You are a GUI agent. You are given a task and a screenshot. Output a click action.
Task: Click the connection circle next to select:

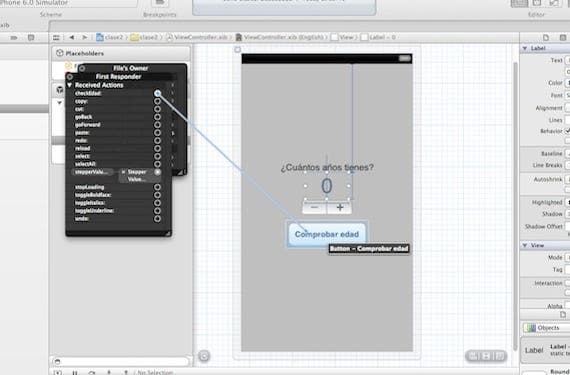point(157,156)
